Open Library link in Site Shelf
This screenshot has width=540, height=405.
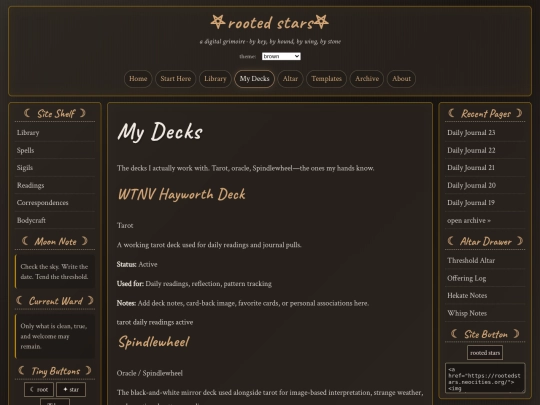click(55, 133)
